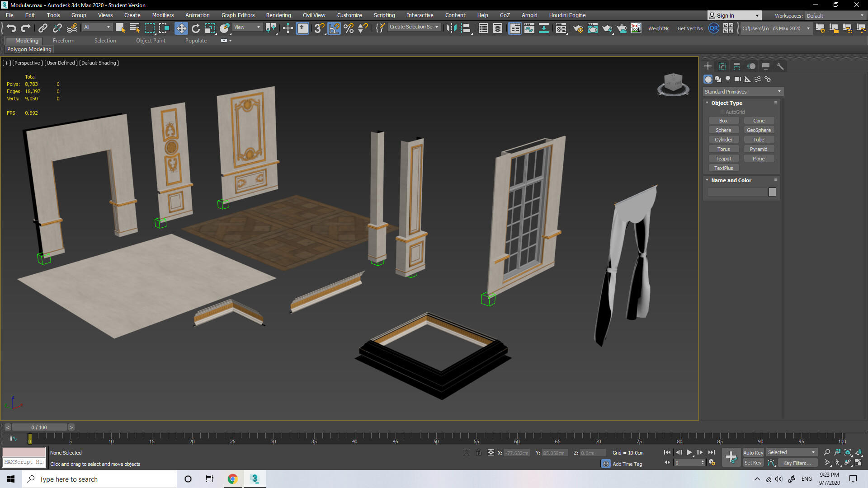This screenshot has width=868, height=488.
Task: Open the Curve Editor from the toolbar
Action: click(x=529, y=28)
